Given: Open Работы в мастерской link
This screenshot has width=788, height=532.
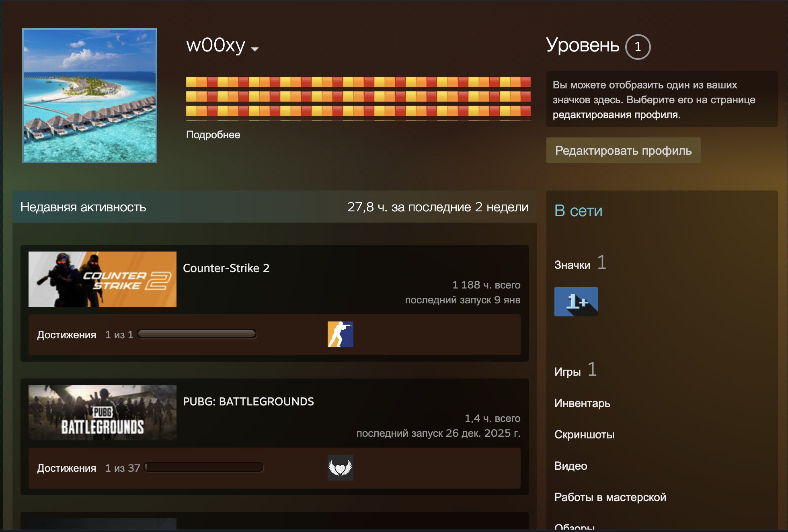Looking at the screenshot, I should tap(610, 497).
